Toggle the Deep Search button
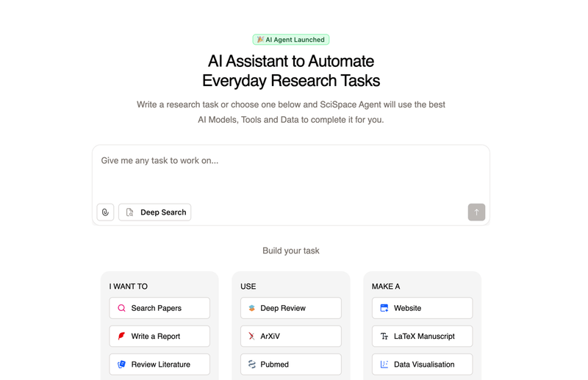The image size is (588, 380). (x=155, y=212)
